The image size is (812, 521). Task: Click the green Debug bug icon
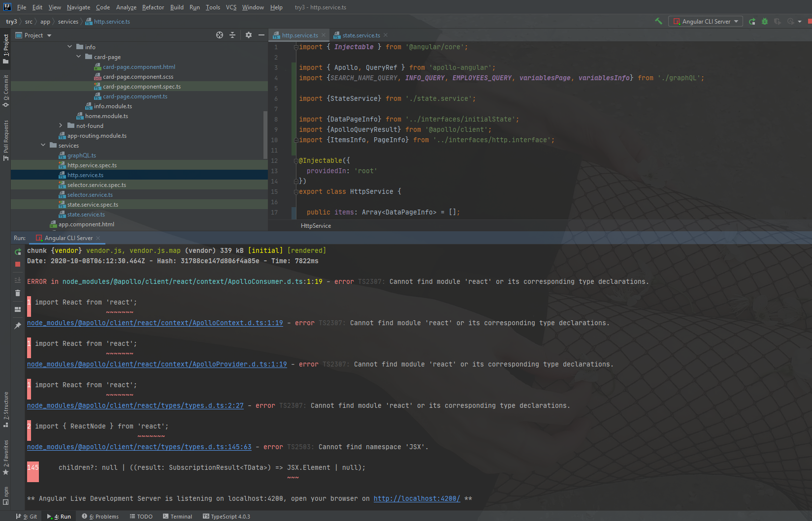click(765, 21)
